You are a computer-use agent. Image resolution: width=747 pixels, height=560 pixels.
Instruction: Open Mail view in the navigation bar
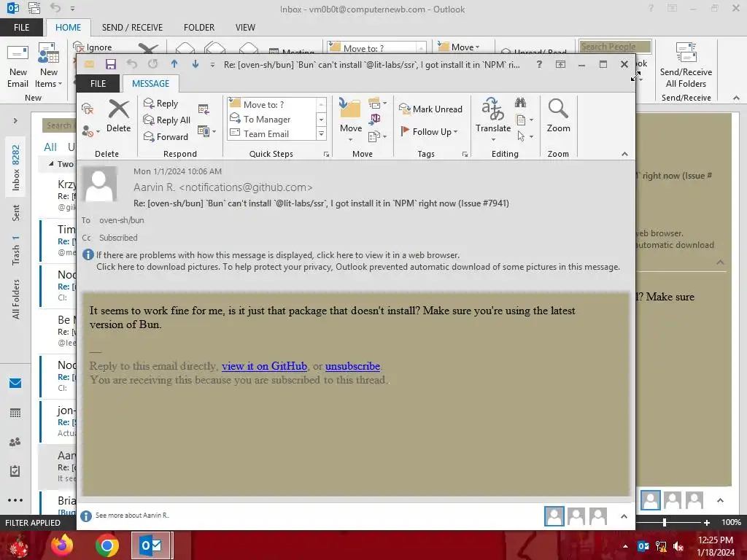15,384
